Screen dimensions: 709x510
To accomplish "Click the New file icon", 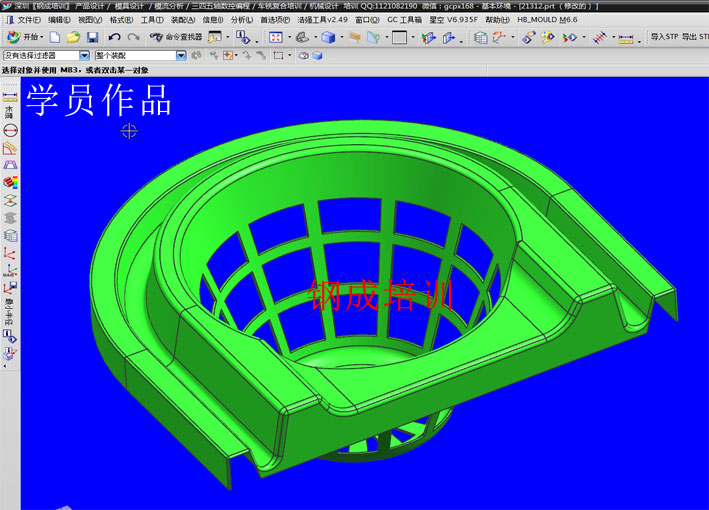I will (54, 37).
